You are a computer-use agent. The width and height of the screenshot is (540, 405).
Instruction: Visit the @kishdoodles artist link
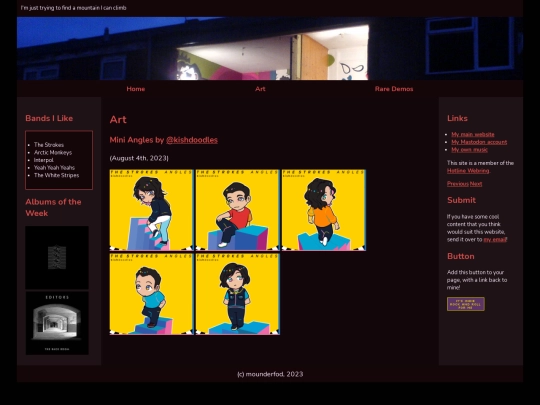coord(191,140)
